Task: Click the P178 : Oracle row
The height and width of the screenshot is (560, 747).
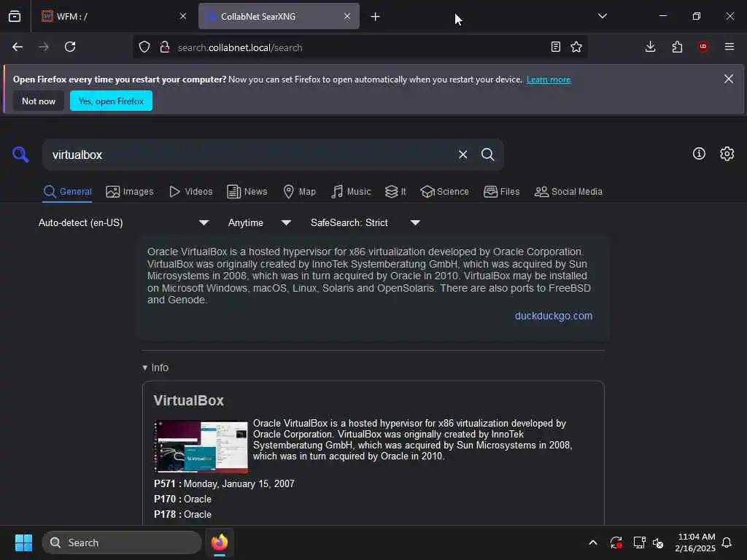Action: (182, 514)
